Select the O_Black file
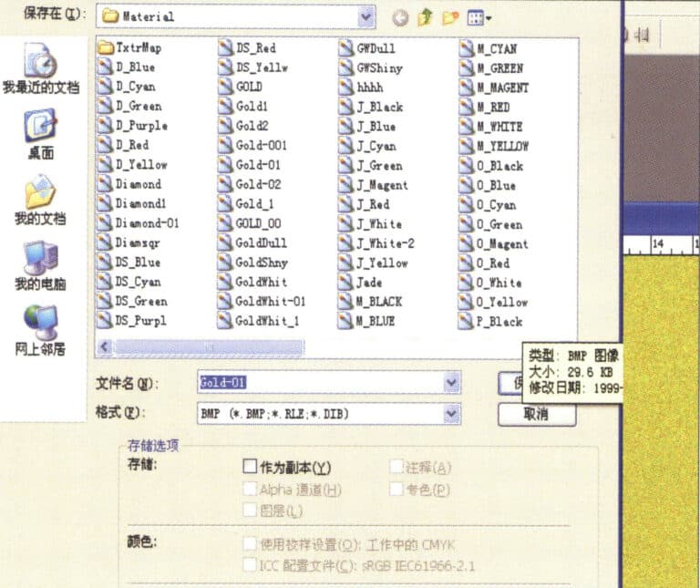700x588 pixels. [491, 166]
